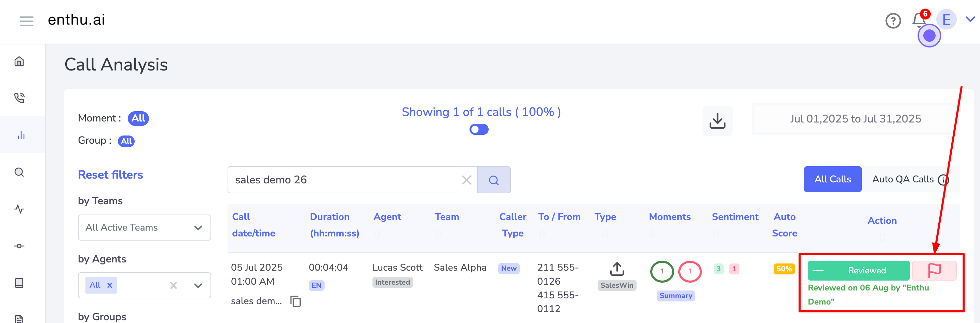This screenshot has height=323, width=980.
Task: Click the enthu.ai logo
Action: 76,20
